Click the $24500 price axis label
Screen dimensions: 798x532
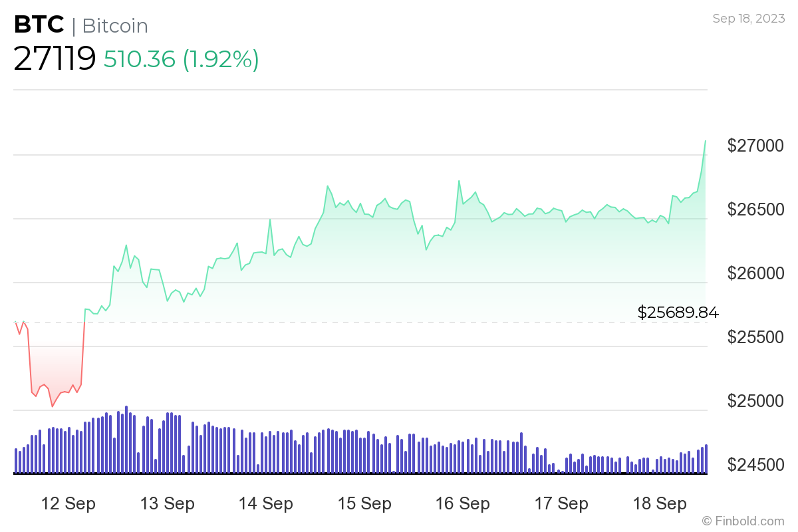click(x=757, y=465)
